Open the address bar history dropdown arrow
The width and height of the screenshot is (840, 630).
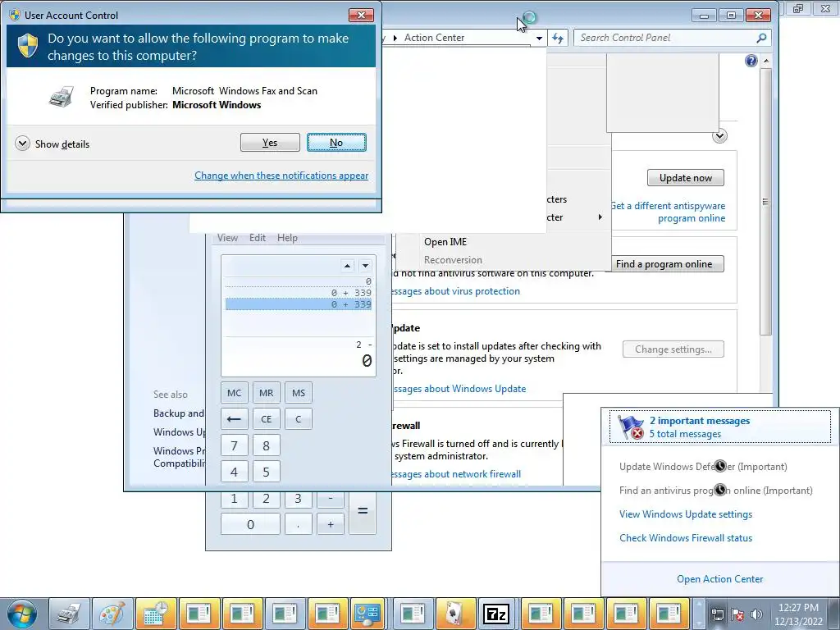pos(539,38)
